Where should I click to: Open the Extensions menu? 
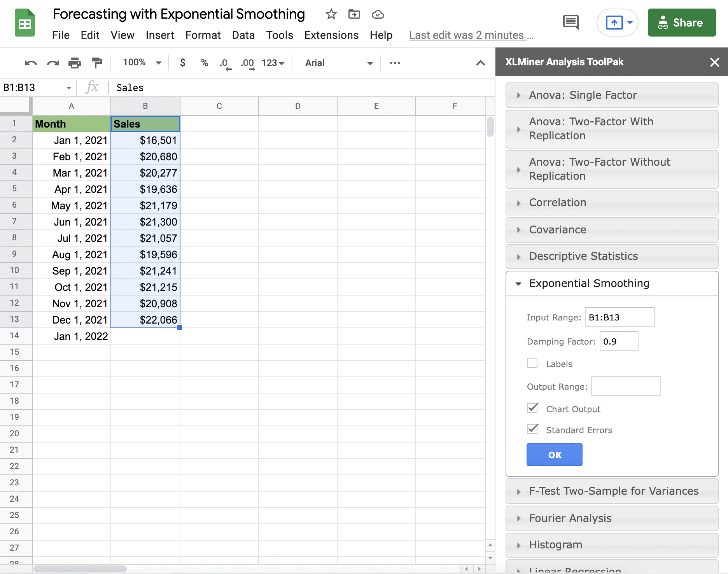[331, 35]
